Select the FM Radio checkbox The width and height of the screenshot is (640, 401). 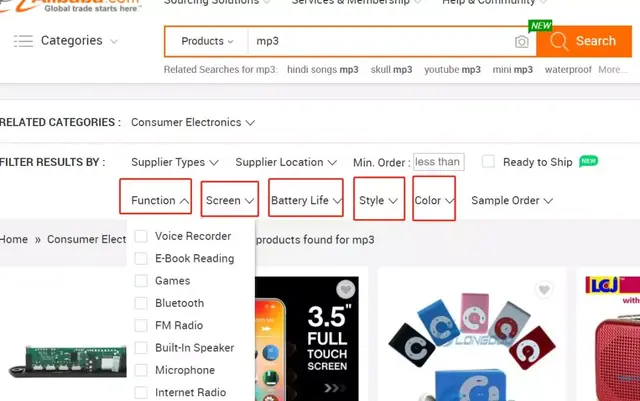(x=141, y=325)
